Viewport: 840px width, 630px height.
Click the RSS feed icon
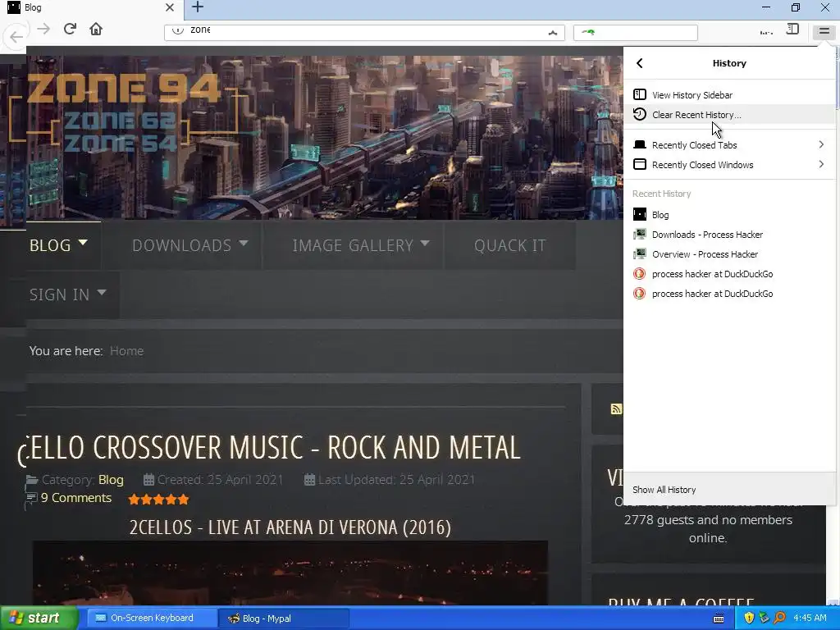pos(616,409)
